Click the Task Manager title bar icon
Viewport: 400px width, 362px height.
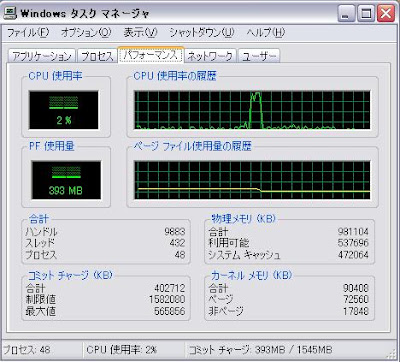[x=11, y=14]
